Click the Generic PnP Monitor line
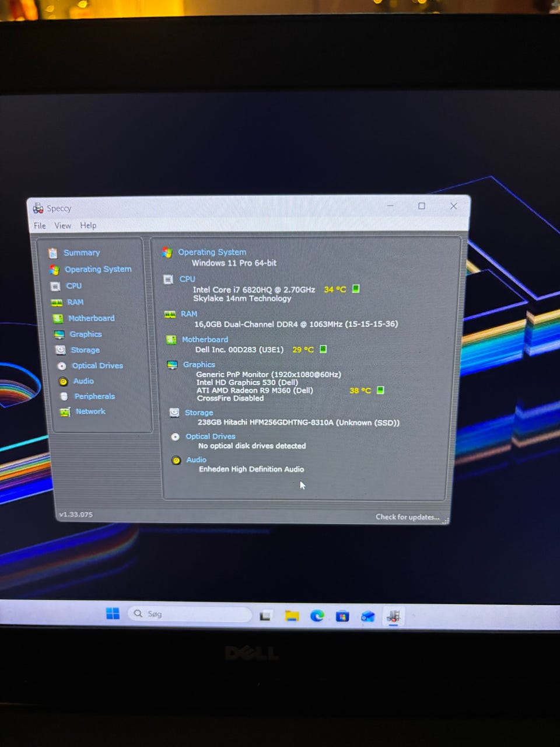 [x=268, y=375]
